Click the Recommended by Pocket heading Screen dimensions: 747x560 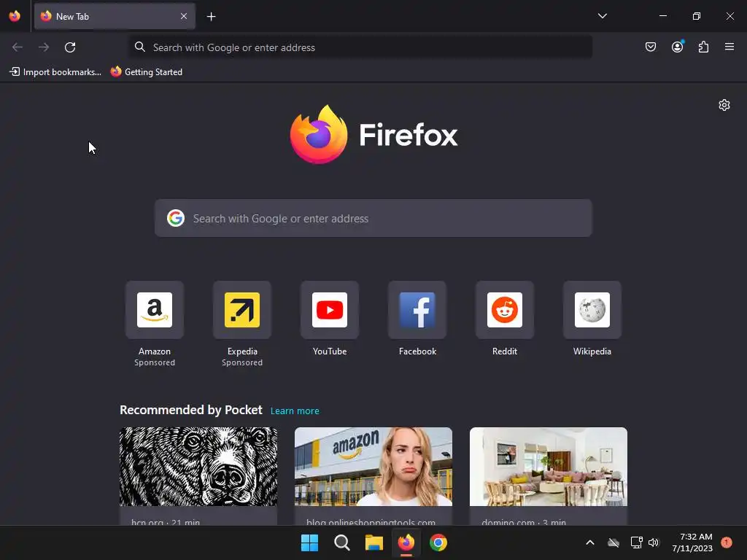[191, 410]
